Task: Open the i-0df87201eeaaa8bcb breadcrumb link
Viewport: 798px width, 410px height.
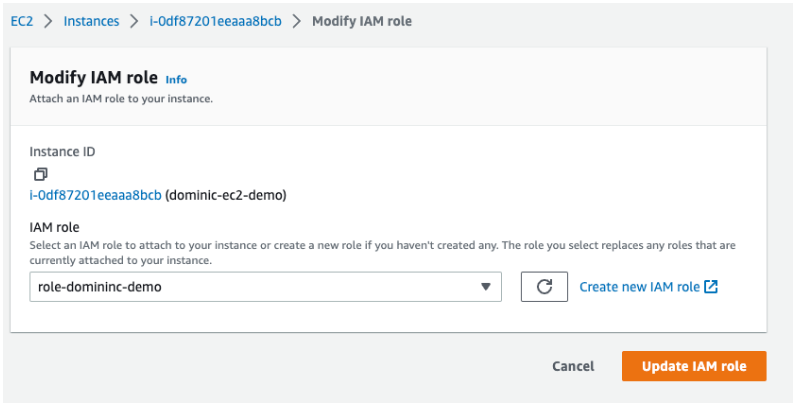Action: click(214, 21)
